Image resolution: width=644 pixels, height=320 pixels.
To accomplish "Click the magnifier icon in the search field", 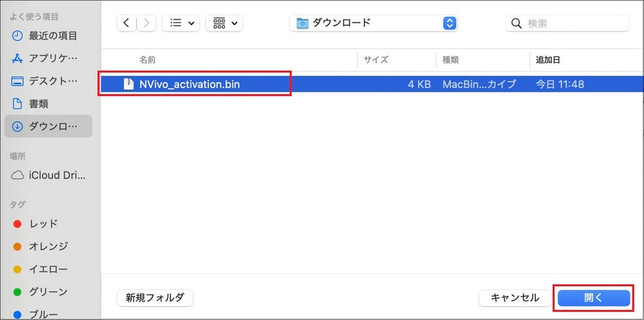I will pos(517,23).
